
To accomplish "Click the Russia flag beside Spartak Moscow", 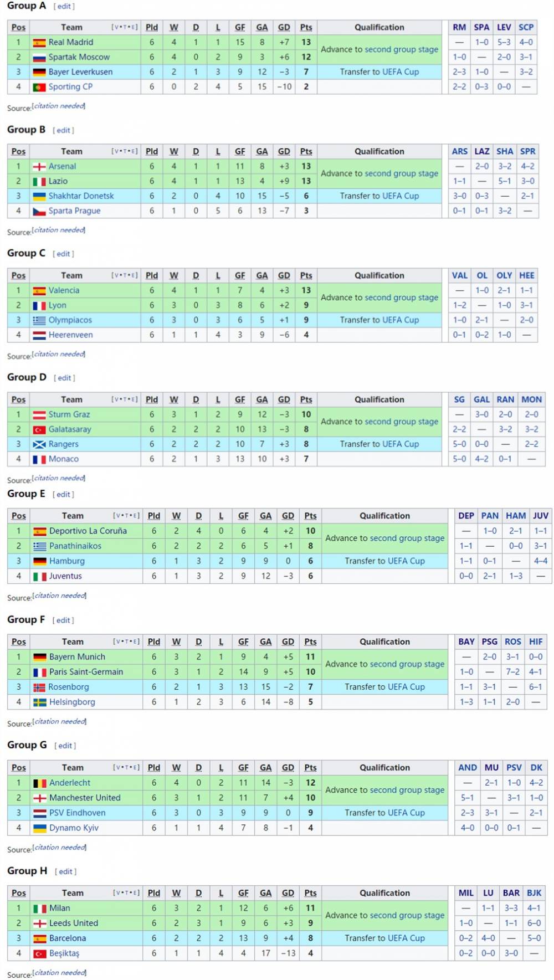I will coord(39,58).
